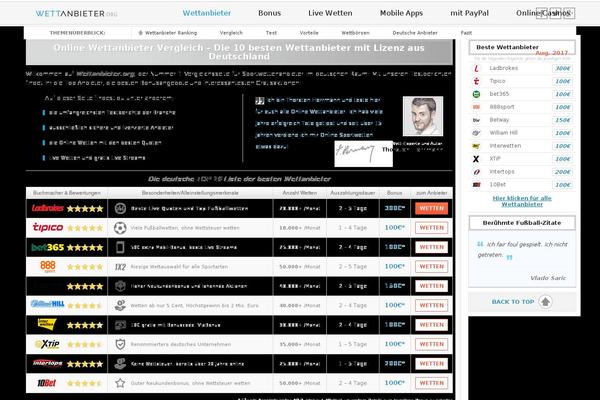Click the quote author 'Vlado Saric'
Image resolution: width=600 pixels, height=400 pixels.
pos(548,278)
